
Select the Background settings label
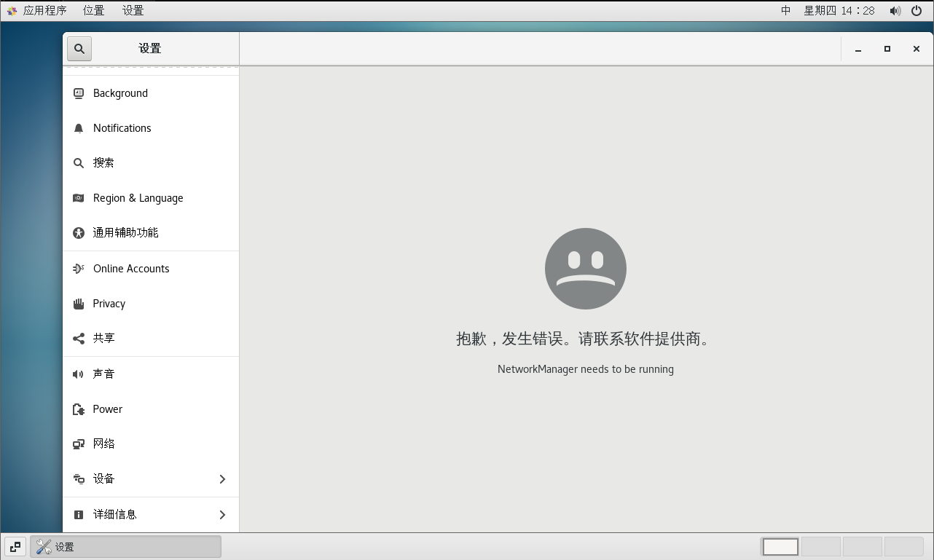click(120, 93)
